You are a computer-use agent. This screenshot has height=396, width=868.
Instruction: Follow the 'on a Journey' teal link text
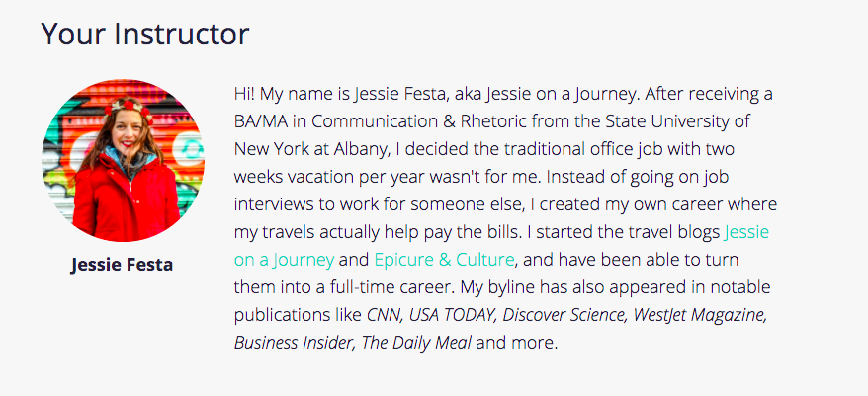point(284,260)
